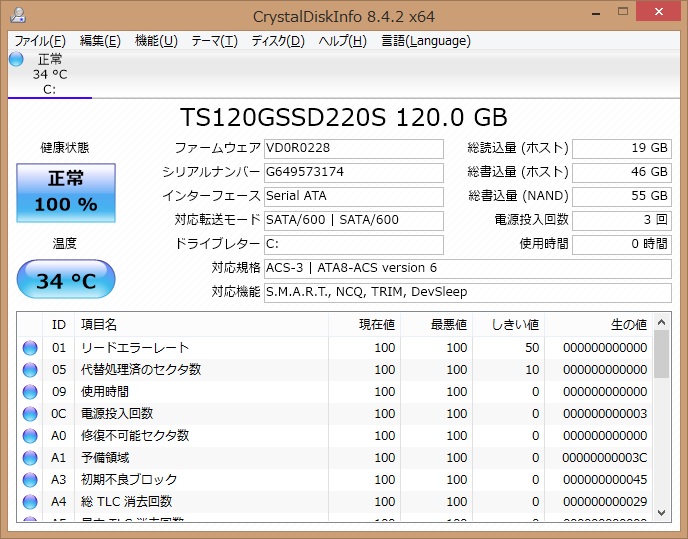
Task: Click status orb for 予備領域 row
Action: pyautogui.click(x=30, y=458)
